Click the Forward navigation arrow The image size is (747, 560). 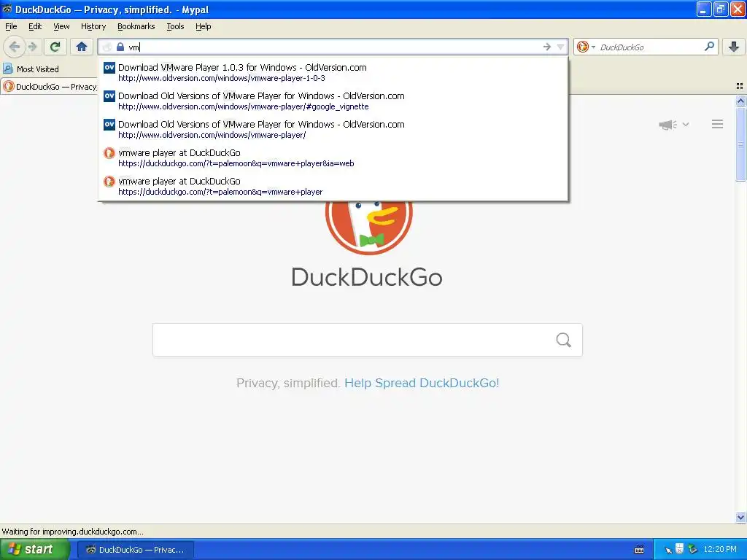32,47
